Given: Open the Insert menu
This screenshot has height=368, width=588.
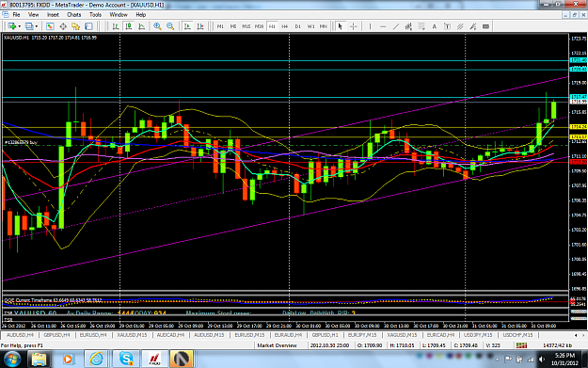Looking at the screenshot, I should pos(53,15).
